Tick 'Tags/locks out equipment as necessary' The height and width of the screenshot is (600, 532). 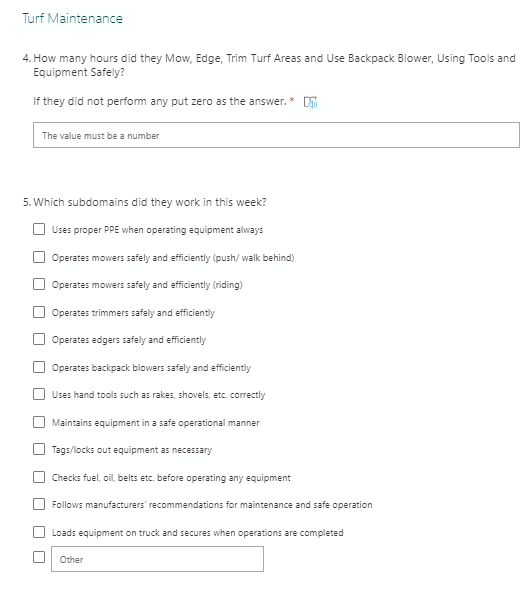click(39, 449)
